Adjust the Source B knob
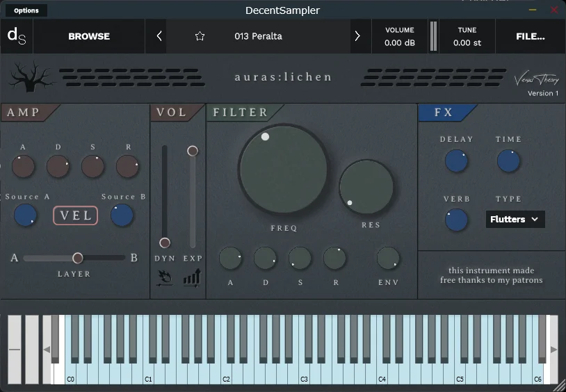This screenshot has height=392, width=566. click(x=122, y=215)
